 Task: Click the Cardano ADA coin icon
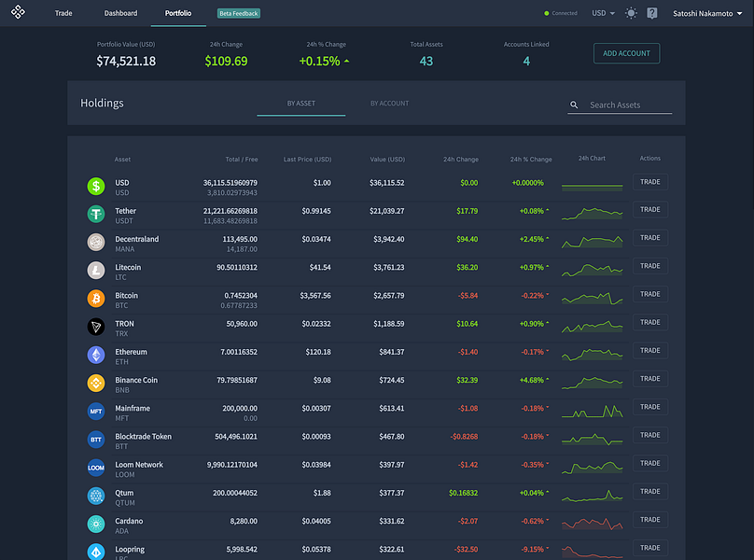[96, 525]
